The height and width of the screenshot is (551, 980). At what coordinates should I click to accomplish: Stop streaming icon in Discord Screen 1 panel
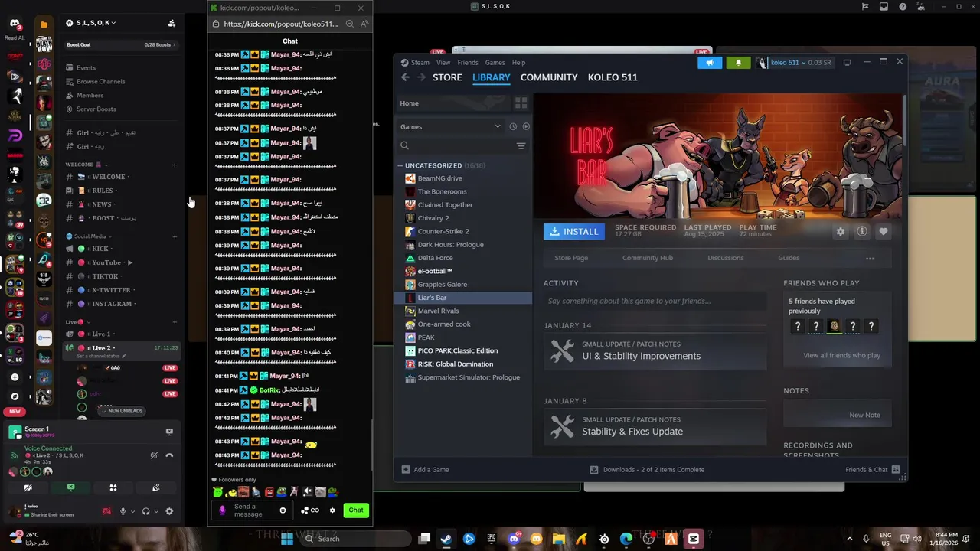(169, 432)
